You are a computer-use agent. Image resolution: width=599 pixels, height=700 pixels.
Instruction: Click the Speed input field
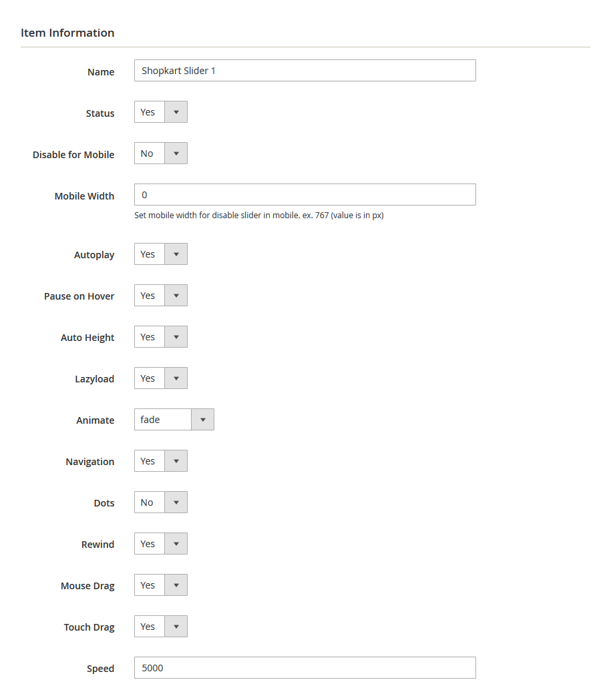point(305,668)
